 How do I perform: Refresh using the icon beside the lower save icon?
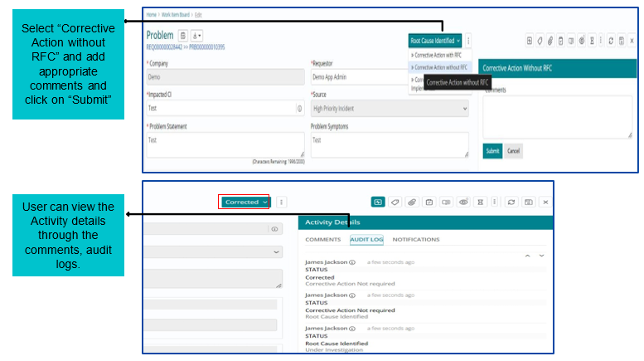click(x=511, y=202)
